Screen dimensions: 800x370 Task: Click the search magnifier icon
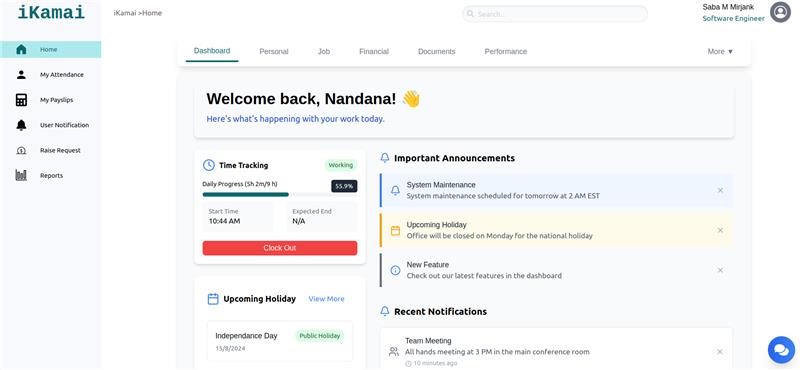coord(470,14)
